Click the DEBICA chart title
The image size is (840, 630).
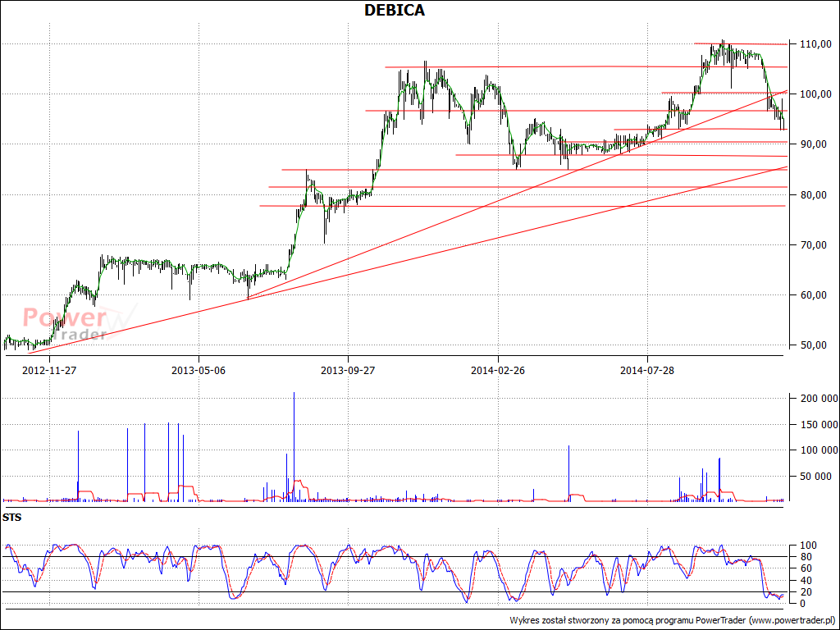pos(395,10)
